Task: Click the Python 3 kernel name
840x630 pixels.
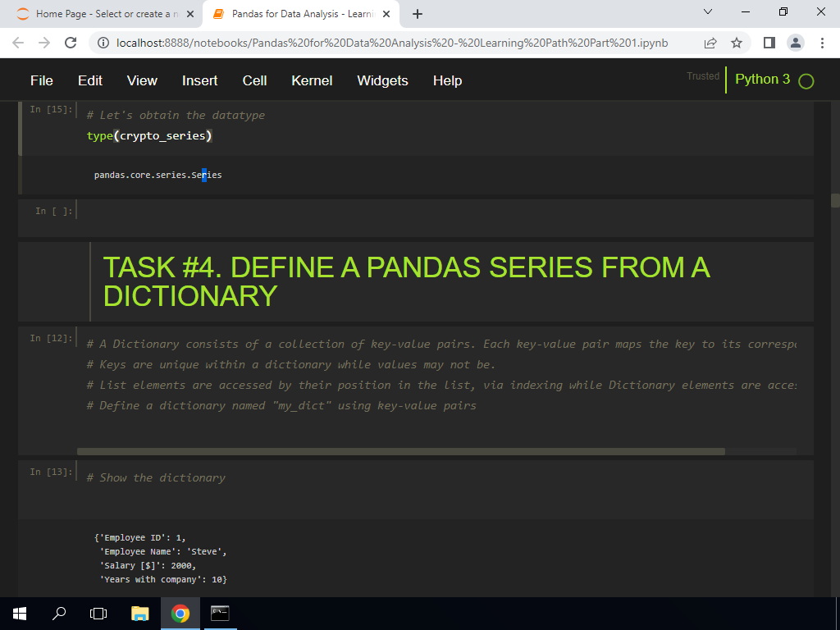Action: tap(760, 80)
